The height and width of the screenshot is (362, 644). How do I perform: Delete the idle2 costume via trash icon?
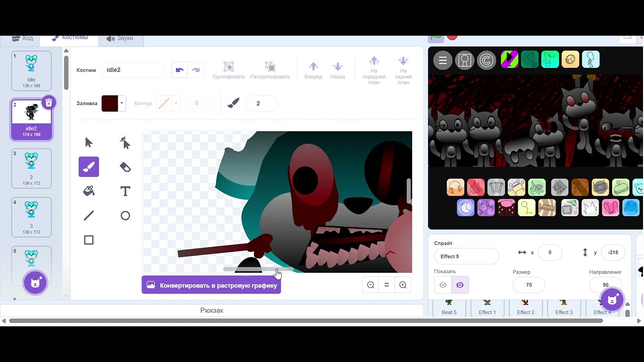[48, 103]
